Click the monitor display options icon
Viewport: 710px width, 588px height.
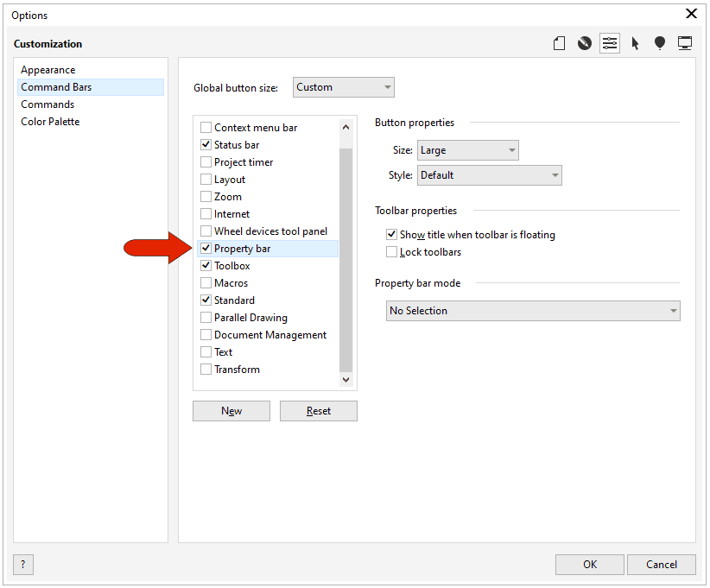685,43
